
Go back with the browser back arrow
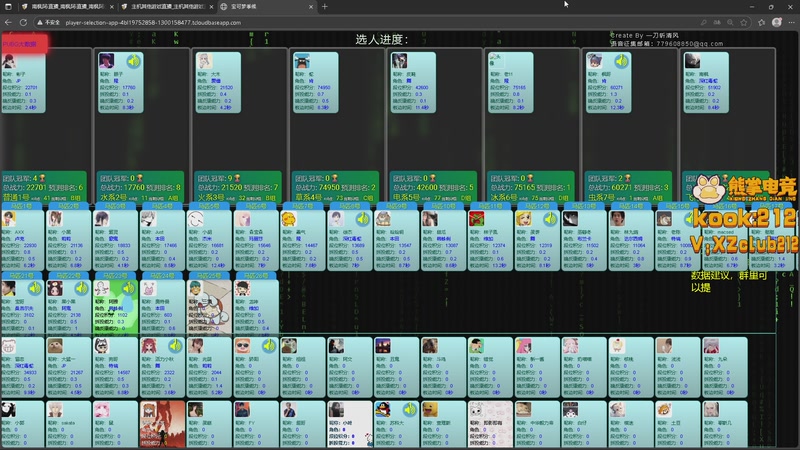pos(8,22)
